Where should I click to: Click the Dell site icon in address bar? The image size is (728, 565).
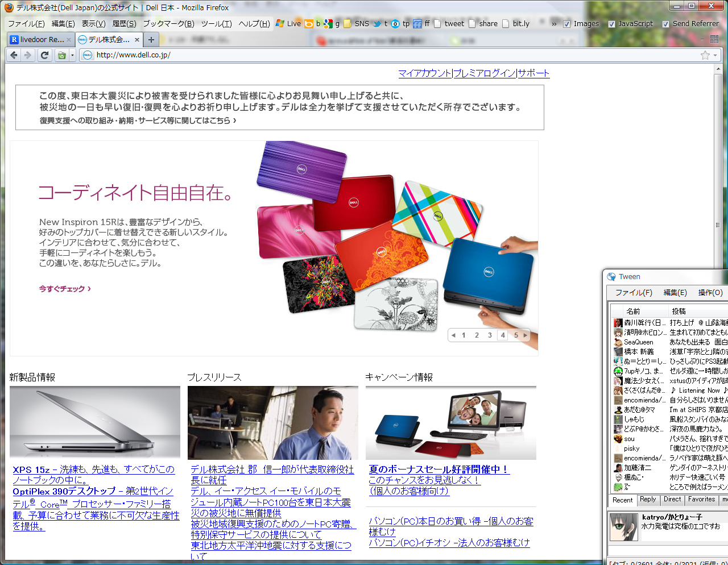click(87, 55)
